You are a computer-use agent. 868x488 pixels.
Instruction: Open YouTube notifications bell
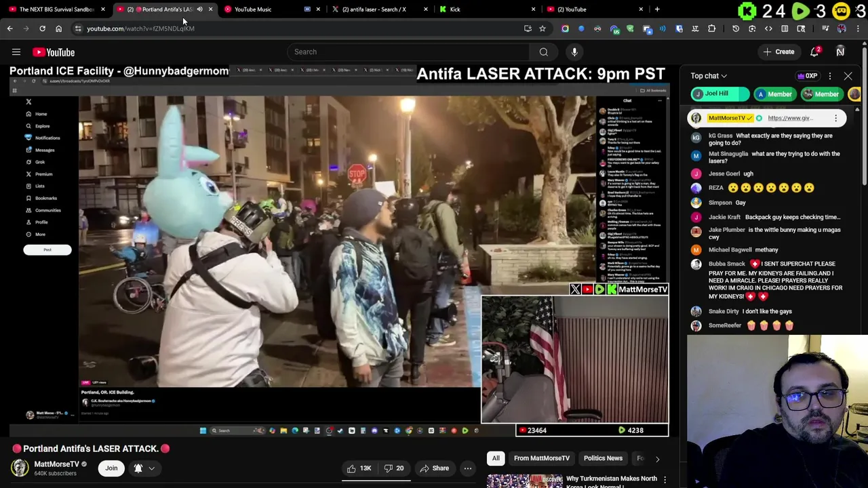pyautogui.click(x=814, y=52)
